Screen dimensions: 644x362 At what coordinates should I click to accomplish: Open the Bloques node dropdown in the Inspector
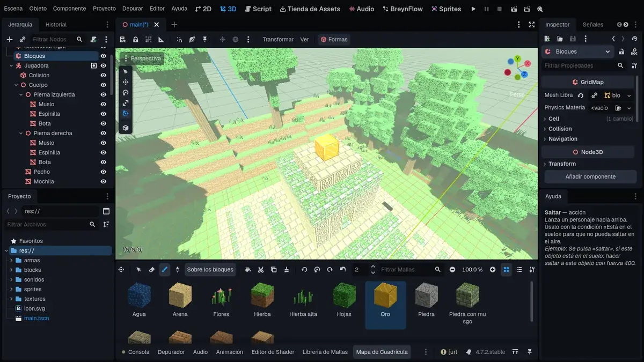pos(577,51)
